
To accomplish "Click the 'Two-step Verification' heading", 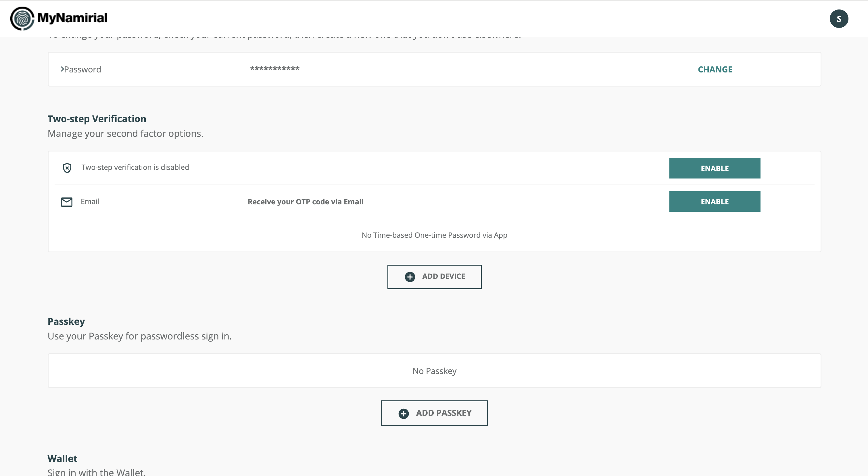I will coord(97,119).
